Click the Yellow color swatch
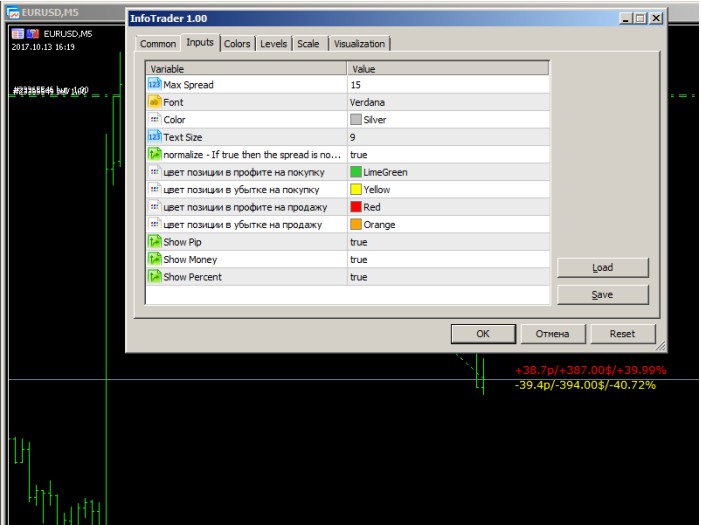701x525 pixels. 356,189
